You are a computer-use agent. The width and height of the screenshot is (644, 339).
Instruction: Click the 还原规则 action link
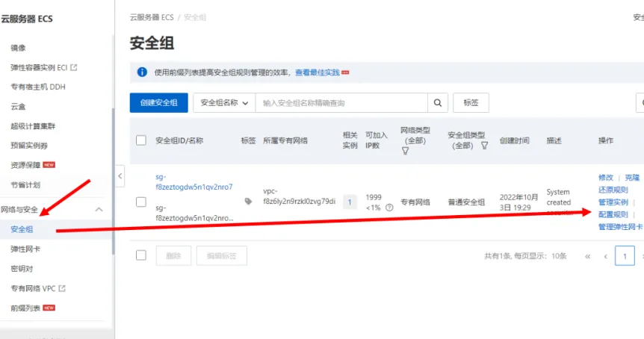click(x=613, y=190)
